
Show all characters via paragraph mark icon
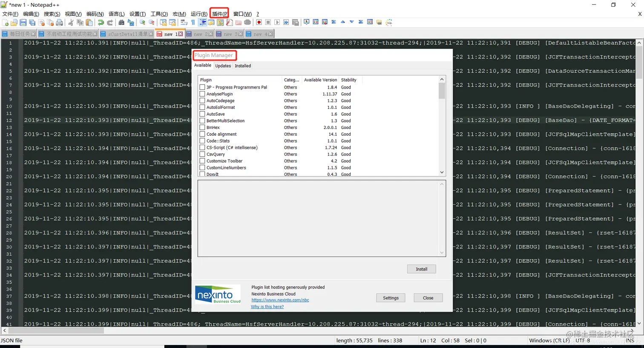(193, 22)
